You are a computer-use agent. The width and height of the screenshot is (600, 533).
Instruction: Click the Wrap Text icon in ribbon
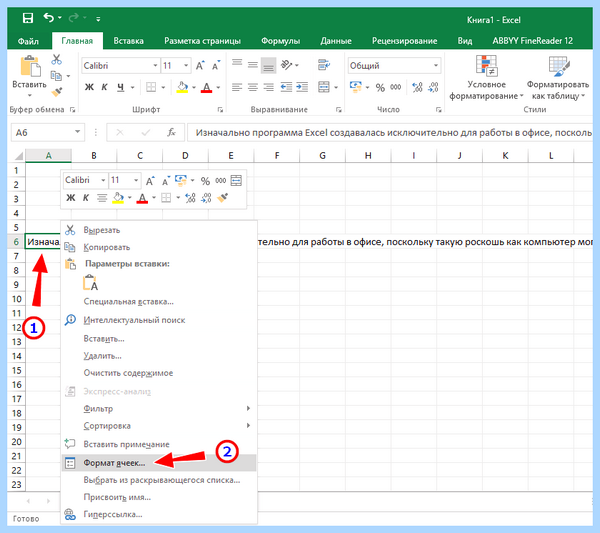coord(324,65)
